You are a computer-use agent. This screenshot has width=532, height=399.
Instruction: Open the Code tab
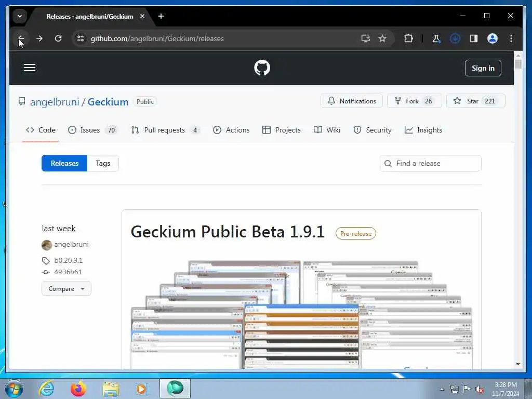pyautogui.click(x=41, y=130)
